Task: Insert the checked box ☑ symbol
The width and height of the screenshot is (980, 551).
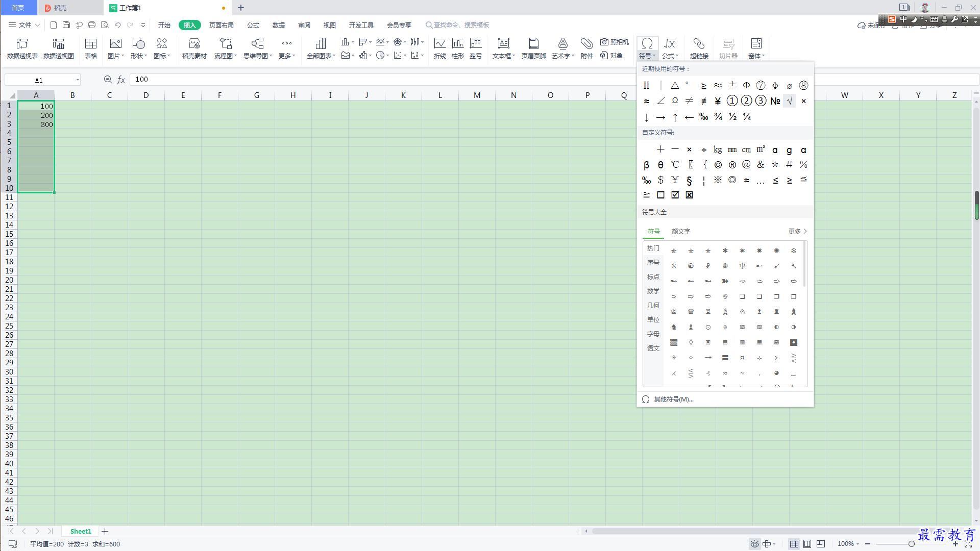Action: (x=675, y=195)
